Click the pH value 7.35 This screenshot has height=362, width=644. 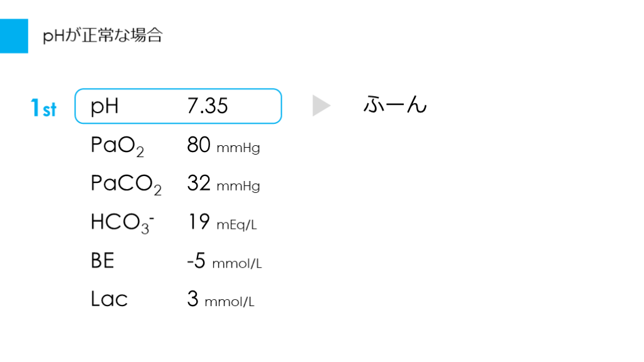click(207, 106)
